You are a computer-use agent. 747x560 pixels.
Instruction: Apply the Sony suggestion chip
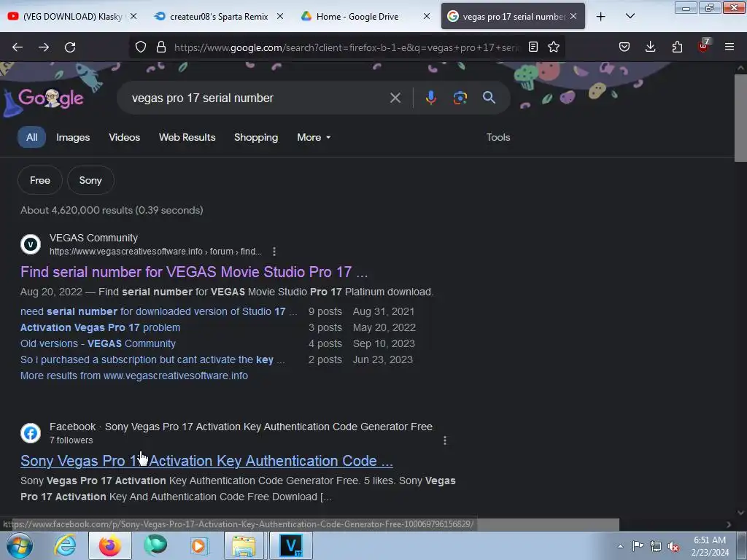click(90, 181)
